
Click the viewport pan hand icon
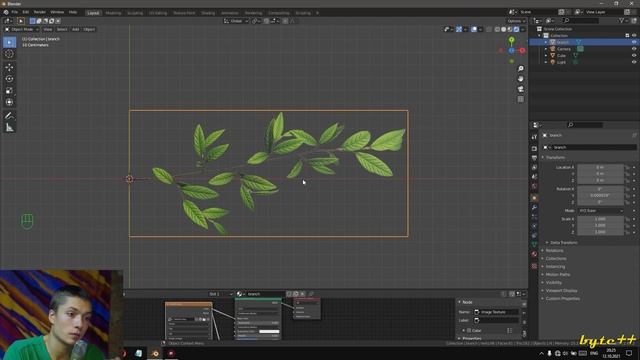click(x=520, y=79)
